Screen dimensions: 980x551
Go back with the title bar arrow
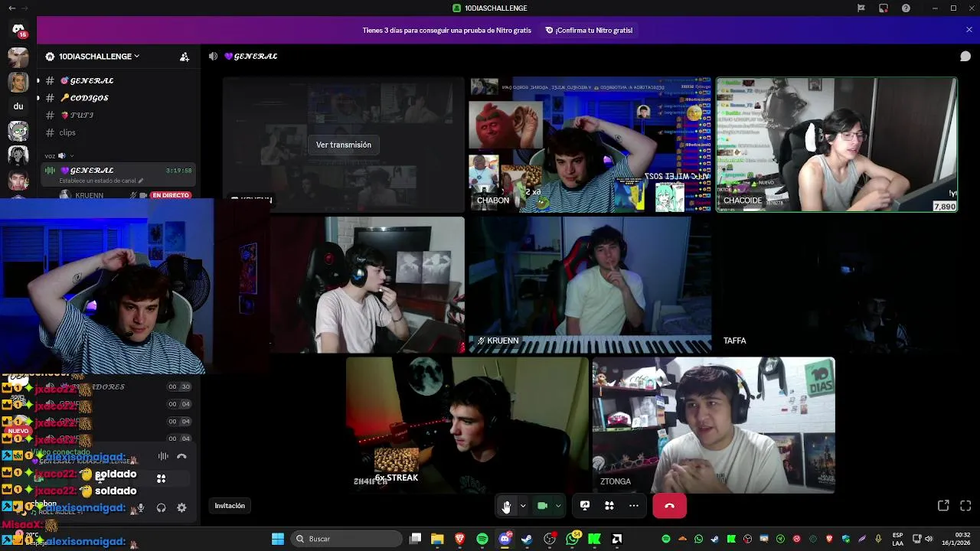(11, 8)
